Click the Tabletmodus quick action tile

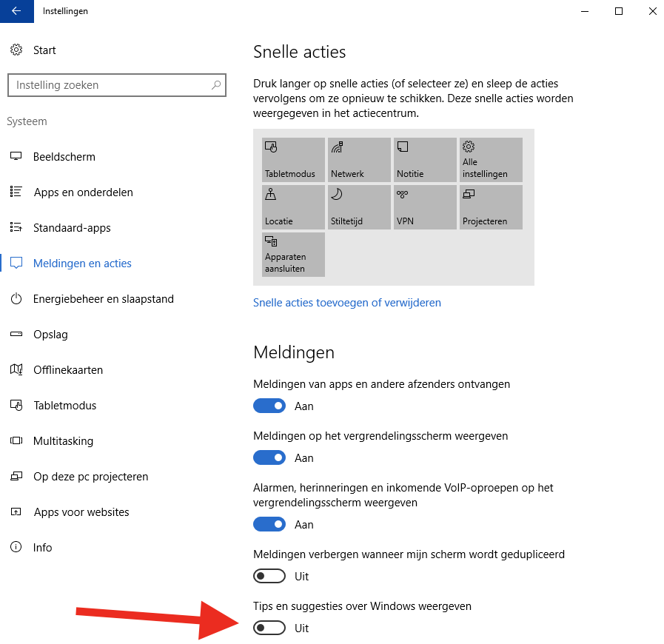pyautogui.click(x=293, y=159)
